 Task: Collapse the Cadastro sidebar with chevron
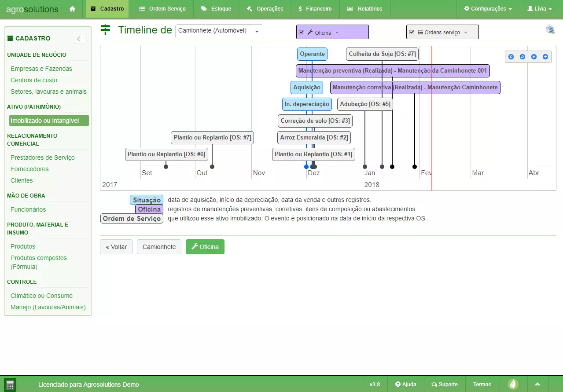click(x=79, y=39)
